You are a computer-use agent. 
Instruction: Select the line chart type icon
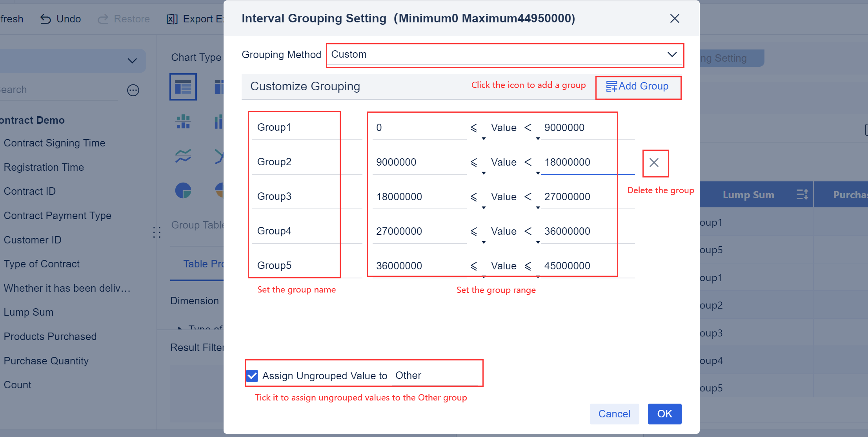(x=183, y=156)
